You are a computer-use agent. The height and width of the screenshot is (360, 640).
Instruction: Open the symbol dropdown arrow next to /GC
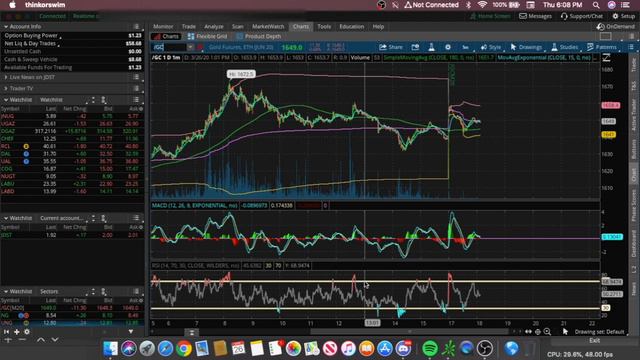tap(190, 47)
